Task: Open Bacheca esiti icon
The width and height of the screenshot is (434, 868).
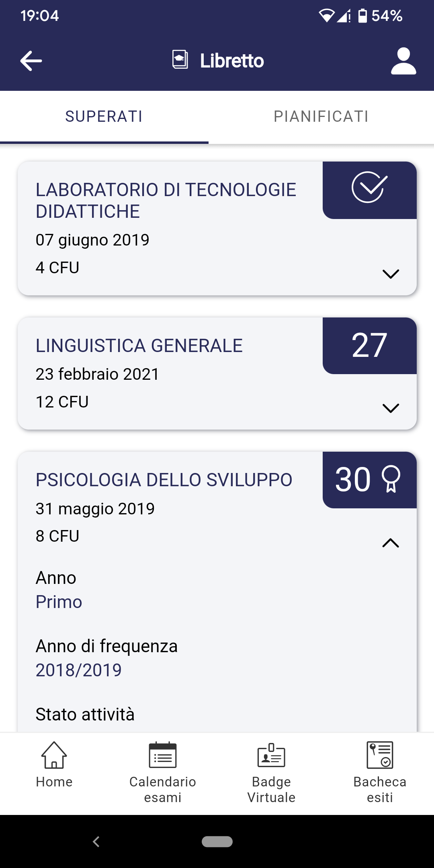Action: (x=380, y=755)
